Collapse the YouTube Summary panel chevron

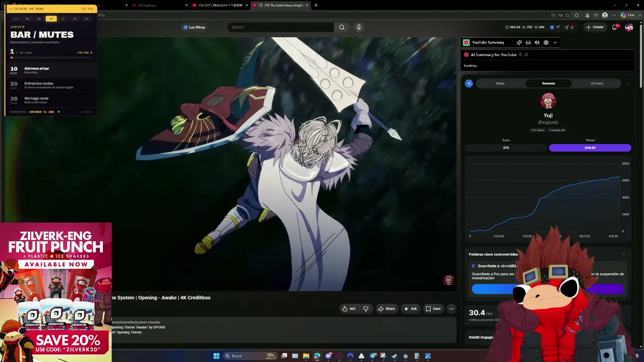[555, 43]
